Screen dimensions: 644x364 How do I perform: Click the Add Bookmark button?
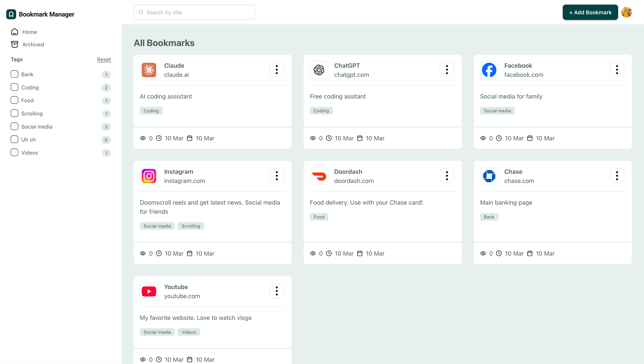point(590,12)
